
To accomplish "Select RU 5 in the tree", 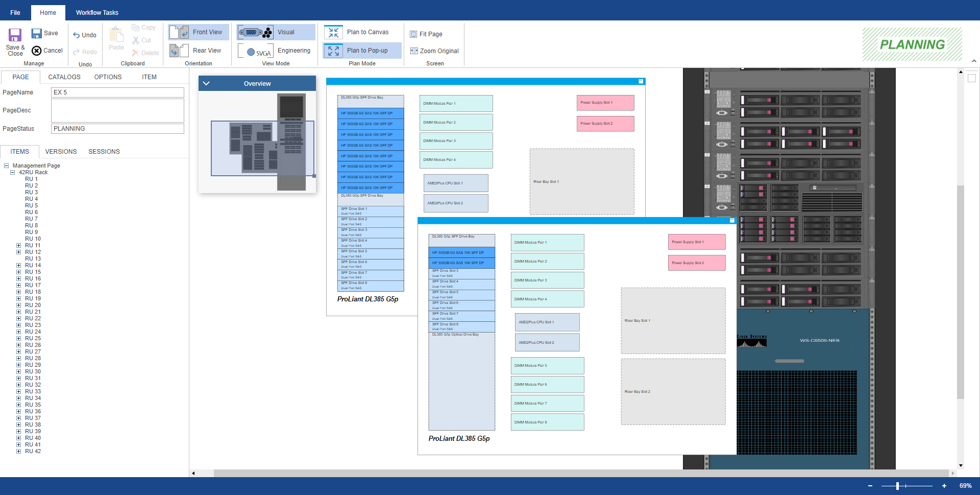I will (x=31, y=205).
